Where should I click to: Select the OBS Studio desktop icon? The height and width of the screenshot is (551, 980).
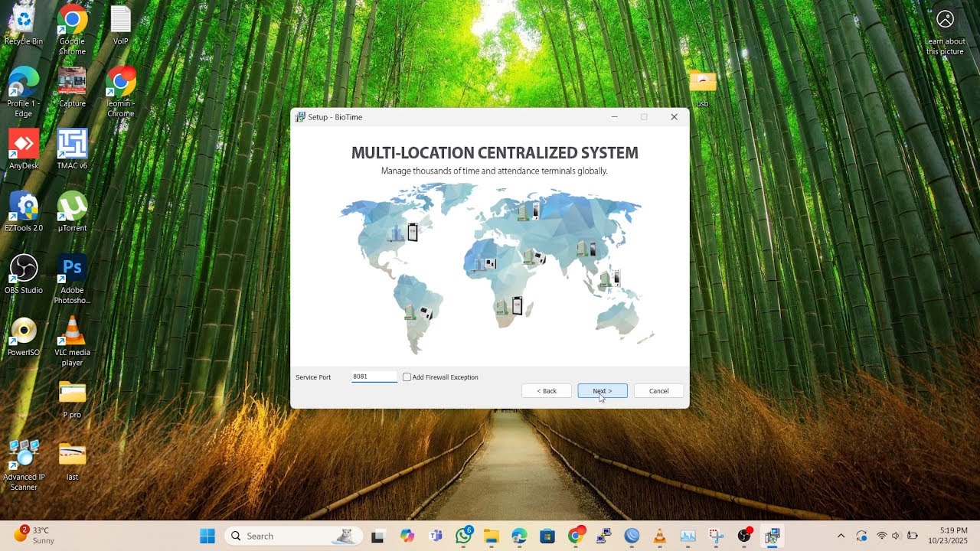click(24, 274)
